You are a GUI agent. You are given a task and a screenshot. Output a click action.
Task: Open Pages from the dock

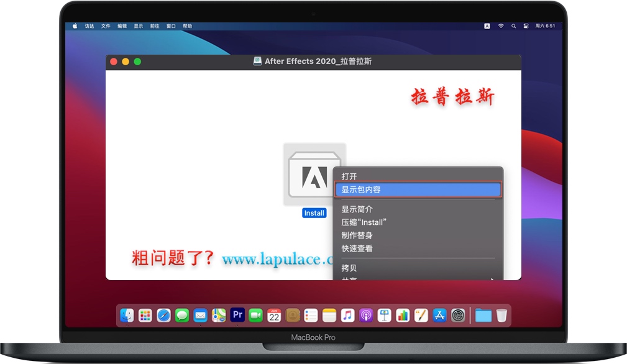(x=421, y=316)
